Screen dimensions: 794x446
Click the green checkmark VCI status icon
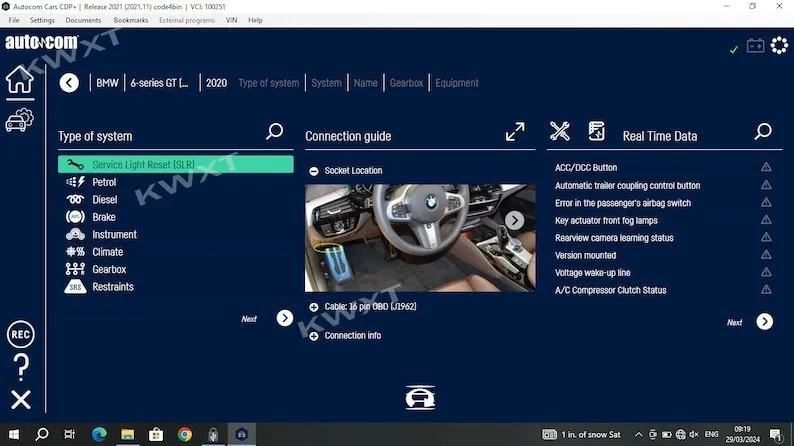pos(733,50)
